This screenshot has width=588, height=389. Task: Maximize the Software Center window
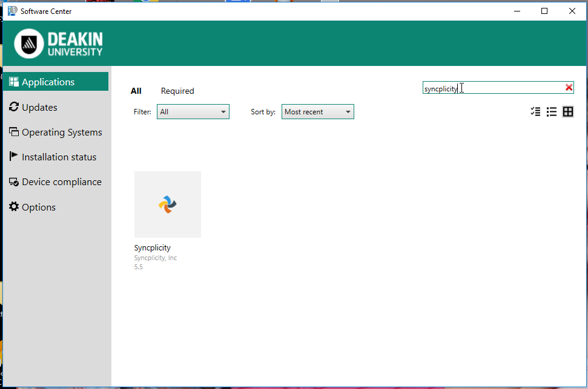(x=544, y=11)
